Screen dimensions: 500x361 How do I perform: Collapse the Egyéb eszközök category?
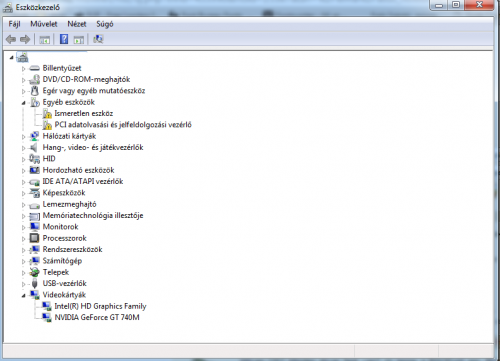23,103
